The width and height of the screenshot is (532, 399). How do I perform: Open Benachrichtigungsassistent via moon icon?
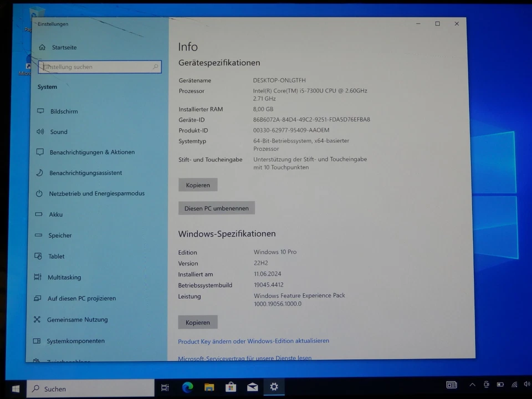pyautogui.click(x=40, y=173)
